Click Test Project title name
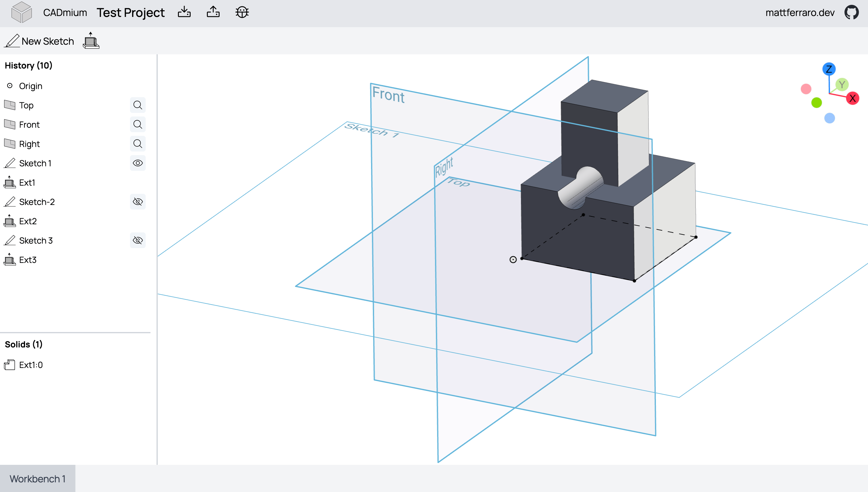The height and width of the screenshot is (492, 868). click(131, 12)
